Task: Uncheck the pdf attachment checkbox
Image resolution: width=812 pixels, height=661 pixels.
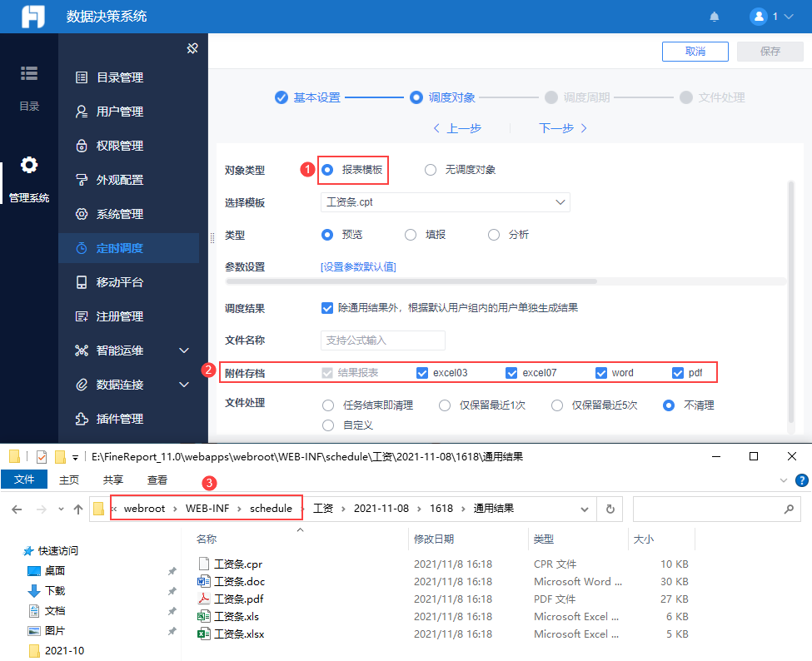Action: 678,373
